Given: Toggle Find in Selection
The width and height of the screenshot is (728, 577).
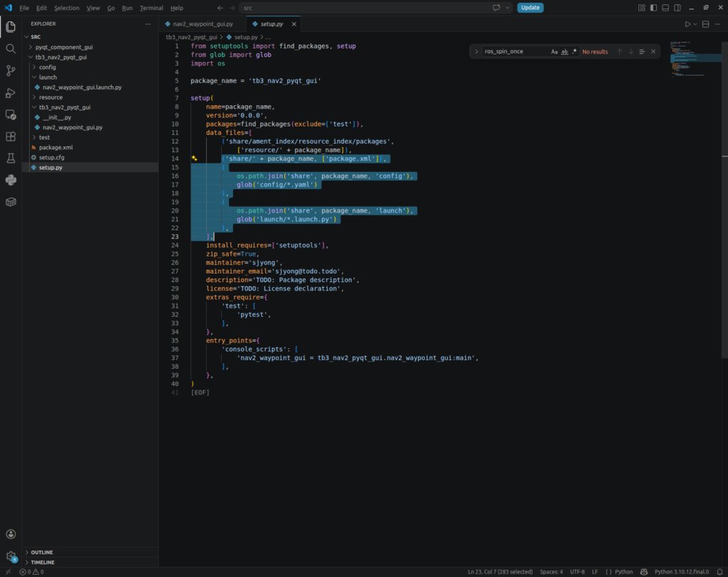Looking at the screenshot, I should click(x=642, y=52).
